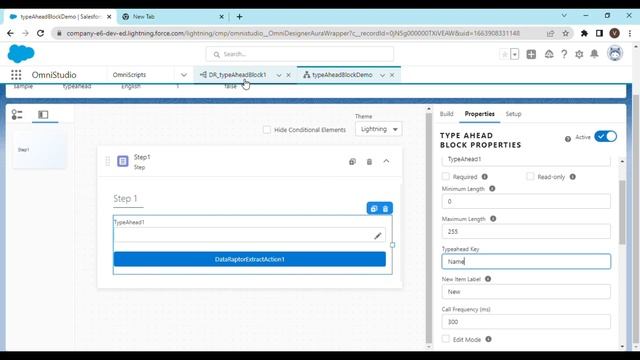Open the Setup gear icon
640x360 pixels.
tap(579, 54)
